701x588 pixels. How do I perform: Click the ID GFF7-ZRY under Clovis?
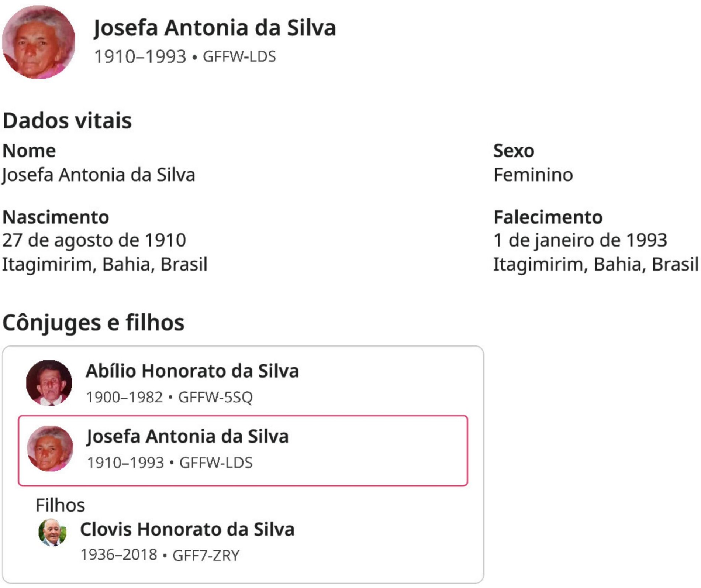206,556
